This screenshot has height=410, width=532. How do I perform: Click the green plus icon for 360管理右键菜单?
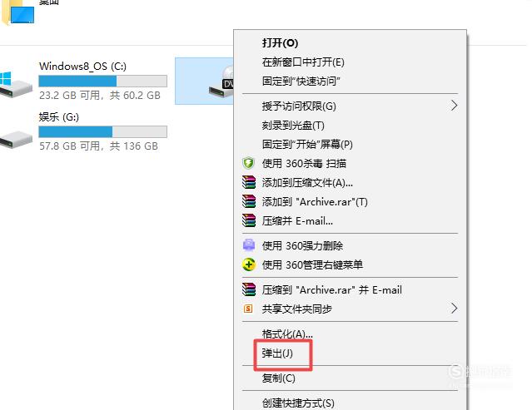(249, 264)
